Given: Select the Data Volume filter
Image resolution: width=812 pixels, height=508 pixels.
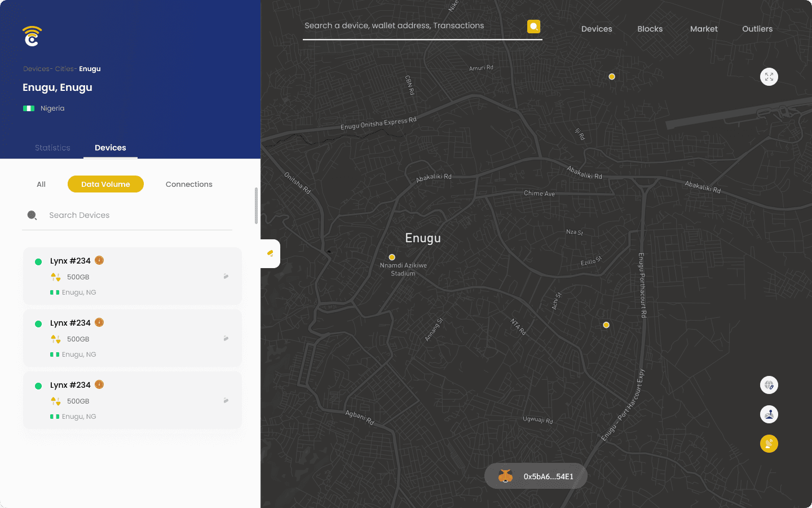Looking at the screenshot, I should point(105,184).
